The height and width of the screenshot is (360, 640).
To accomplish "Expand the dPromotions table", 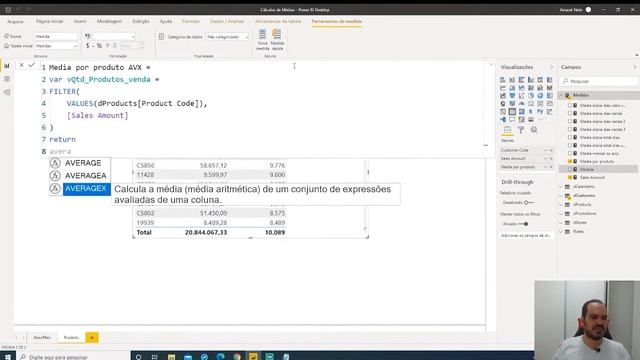I will click(x=561, y=213).
